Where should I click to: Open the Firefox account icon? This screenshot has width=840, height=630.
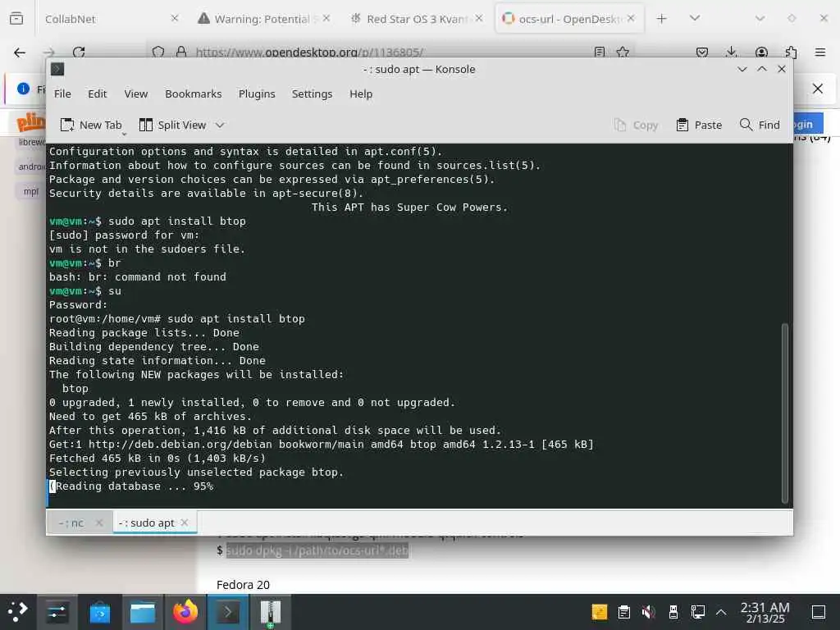[761, 52]
